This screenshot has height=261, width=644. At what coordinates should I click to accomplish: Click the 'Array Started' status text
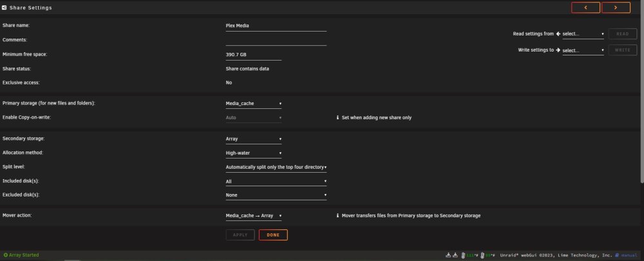coord(24,255)
